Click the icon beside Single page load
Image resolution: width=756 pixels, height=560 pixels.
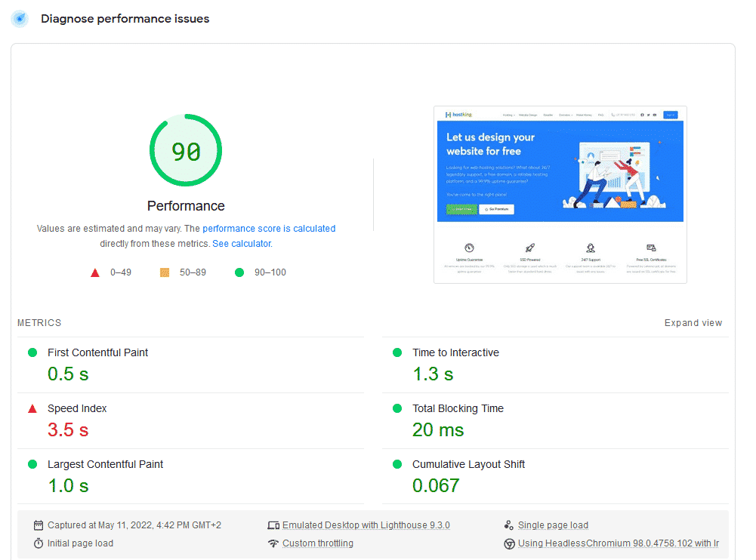click(509, 525)
